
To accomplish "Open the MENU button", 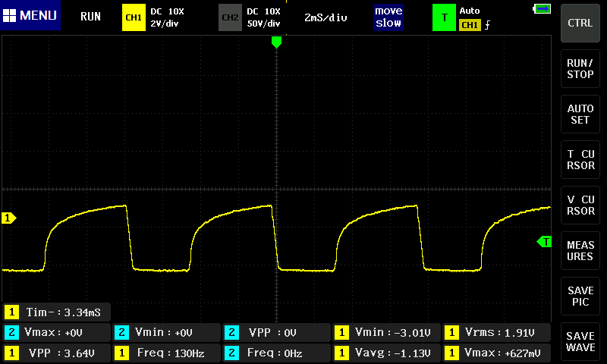I will point(30,16).
